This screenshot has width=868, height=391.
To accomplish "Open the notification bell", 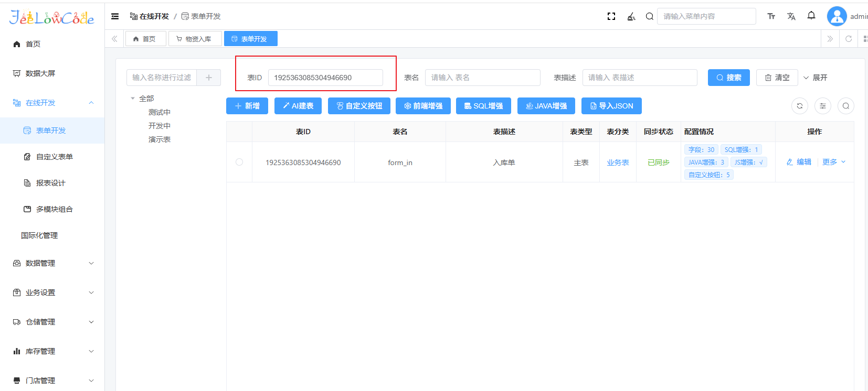I will pos(811,16).
